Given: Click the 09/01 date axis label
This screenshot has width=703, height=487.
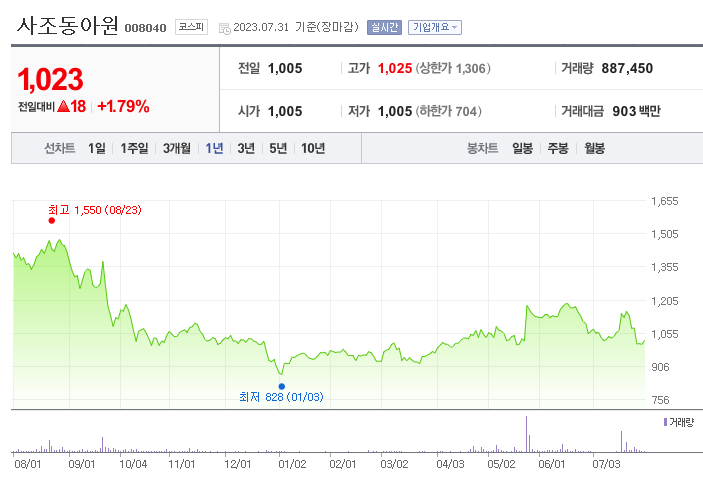Looking at the screenshot, I should coord(82,464).
